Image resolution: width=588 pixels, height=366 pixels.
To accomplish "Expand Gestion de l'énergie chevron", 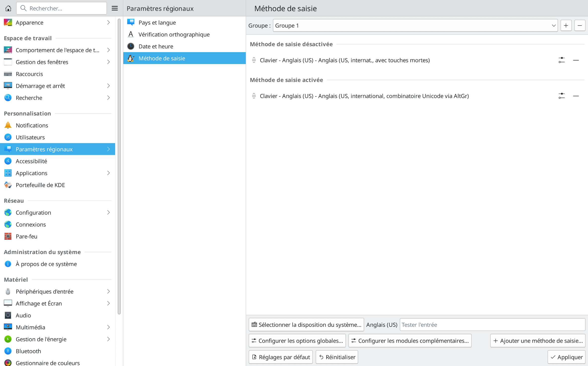I will tap(108, 339).
